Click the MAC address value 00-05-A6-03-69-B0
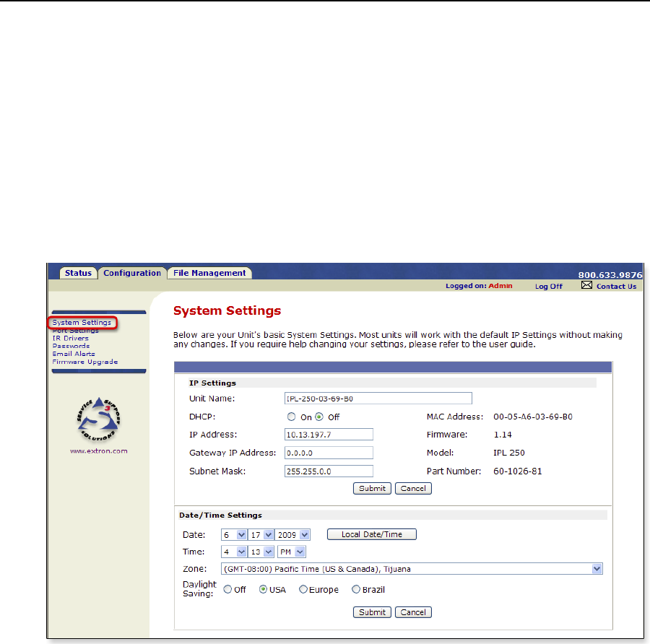Viewport: 650px width, 644px height. click(x=533, y=417)
